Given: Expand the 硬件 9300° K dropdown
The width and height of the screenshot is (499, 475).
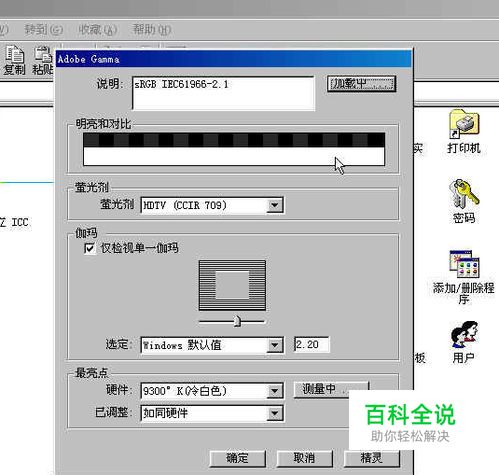Looking at the screenshot, I should pyautogui.click(x=275, y=391).
